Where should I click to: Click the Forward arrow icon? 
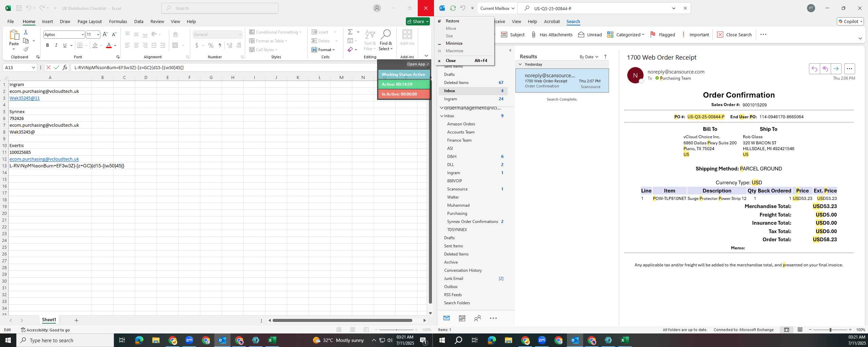point(836,69)
